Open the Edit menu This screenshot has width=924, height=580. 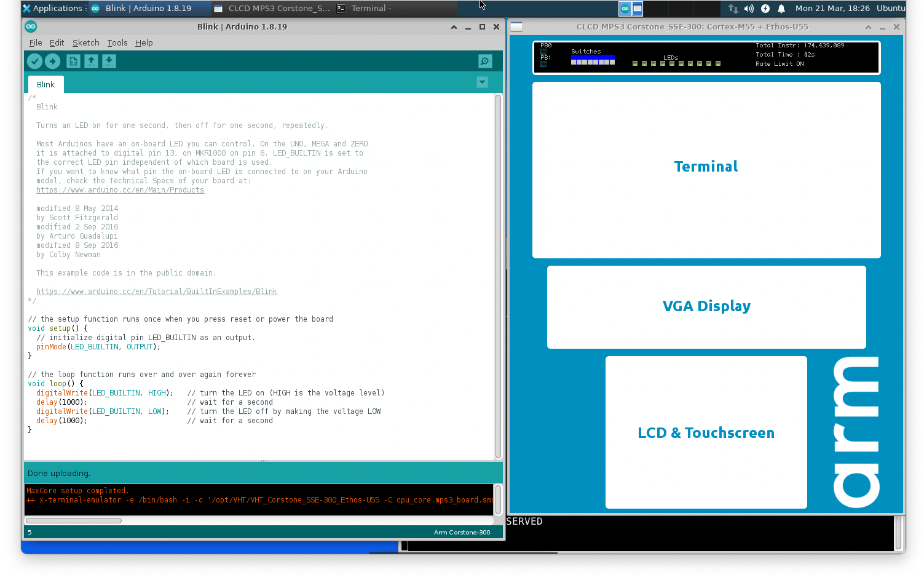57,42
